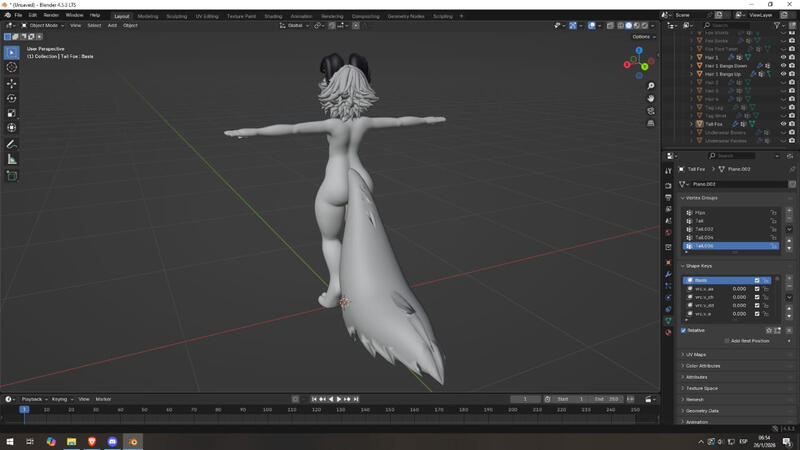This screenshot has height=450, width=800.
Task: Open the Render properties tab icon
Action: pos(668,186)
